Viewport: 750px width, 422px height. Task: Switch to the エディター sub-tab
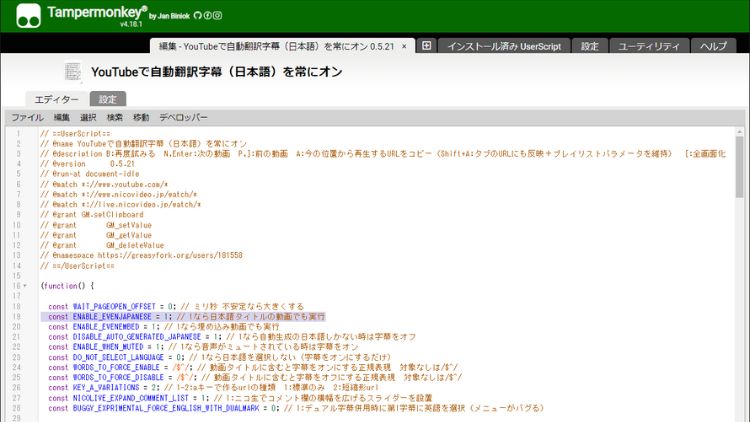click(56, 99)
